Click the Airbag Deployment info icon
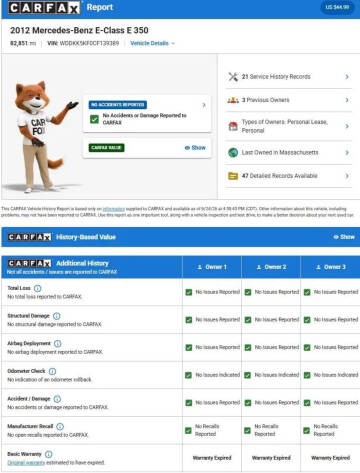 coord(58,344)
